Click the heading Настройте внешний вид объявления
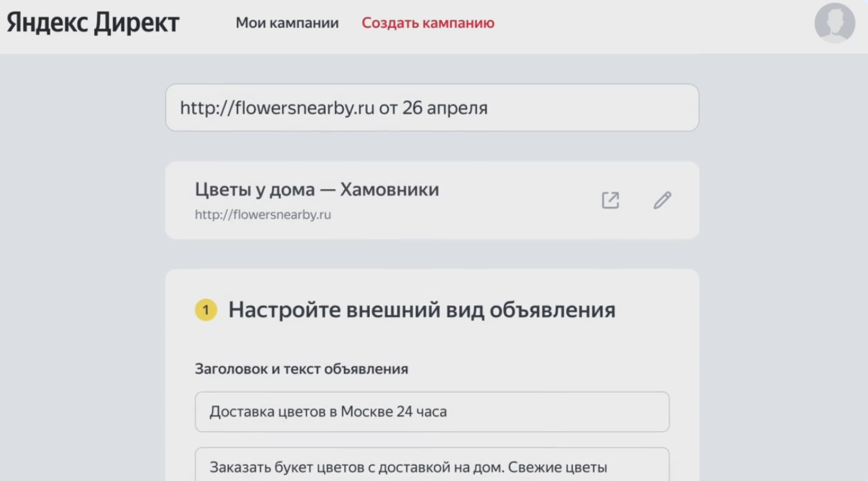The width and height of the screenshot is (868, 481). (x=419, y=310)
